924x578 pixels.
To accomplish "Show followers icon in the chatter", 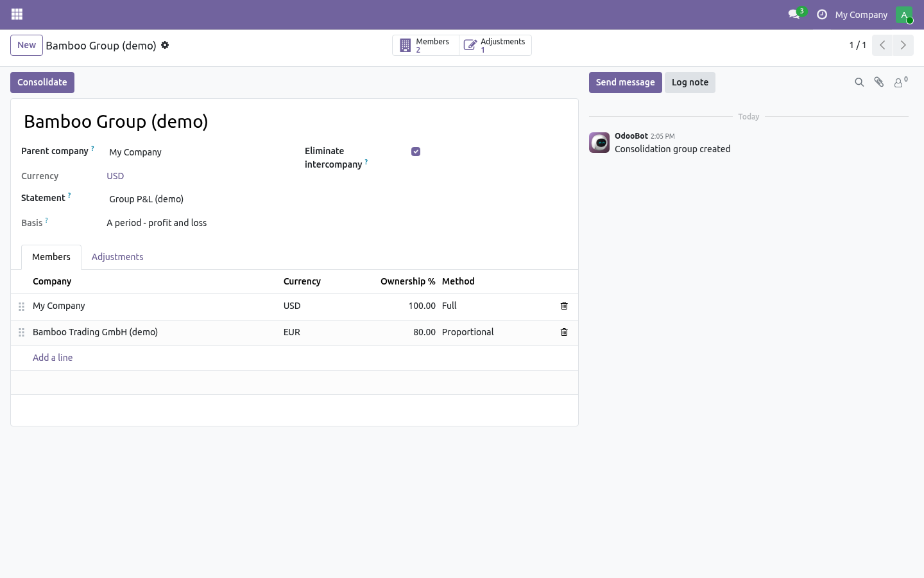I will (x=901, y=82).
